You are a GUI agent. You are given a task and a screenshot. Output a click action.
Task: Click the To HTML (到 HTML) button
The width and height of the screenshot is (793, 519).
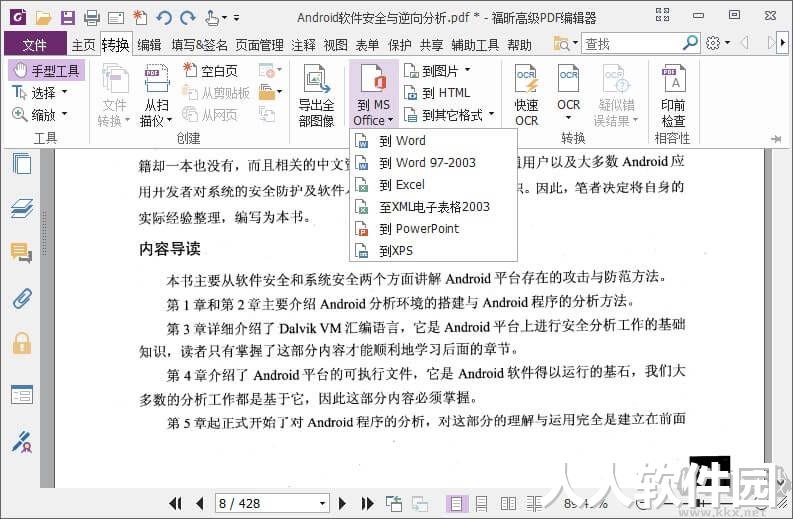point(438,93)
